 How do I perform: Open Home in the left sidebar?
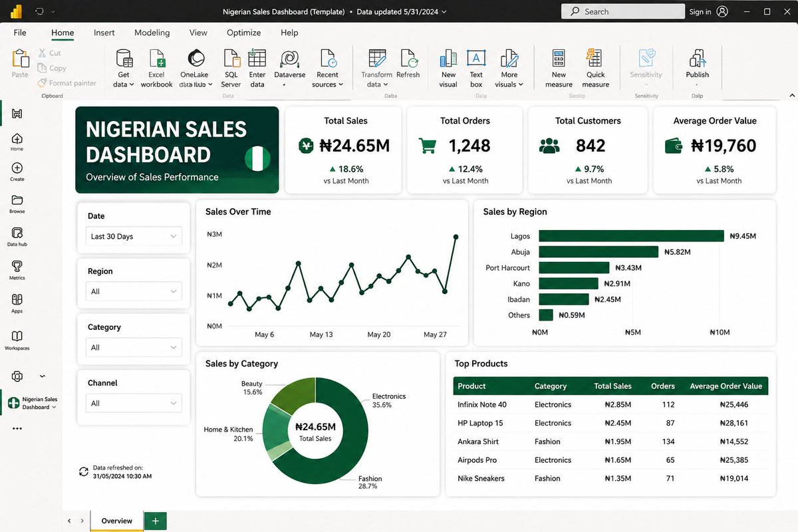coord(17,142)
